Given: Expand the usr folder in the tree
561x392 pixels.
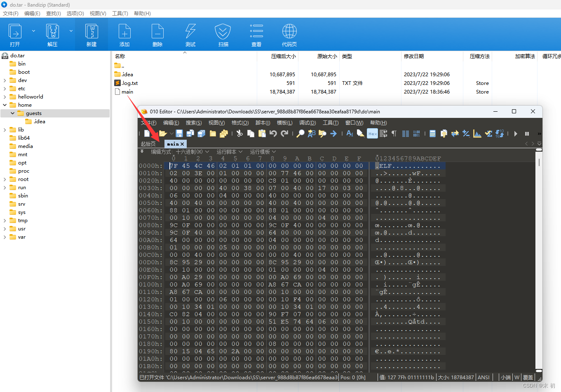Looking at the screenshot, I should coord(5,229).
